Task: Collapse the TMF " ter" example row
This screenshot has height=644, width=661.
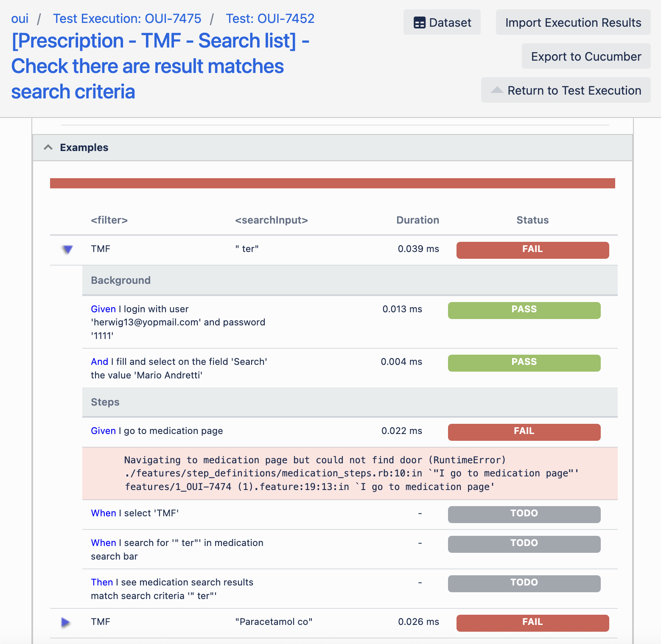Action: point(67,249)
